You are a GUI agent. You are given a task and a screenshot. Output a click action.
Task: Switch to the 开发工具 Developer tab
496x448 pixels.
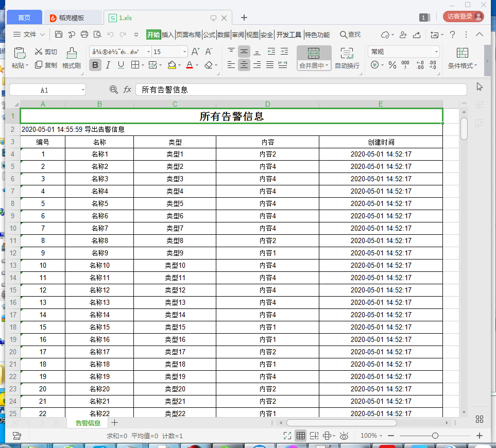coord(289,35)
